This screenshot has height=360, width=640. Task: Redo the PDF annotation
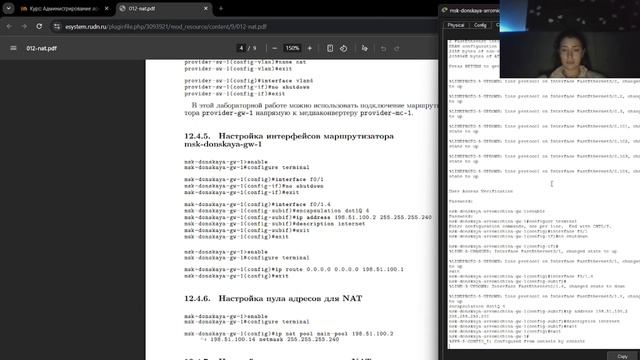[397, 48]
